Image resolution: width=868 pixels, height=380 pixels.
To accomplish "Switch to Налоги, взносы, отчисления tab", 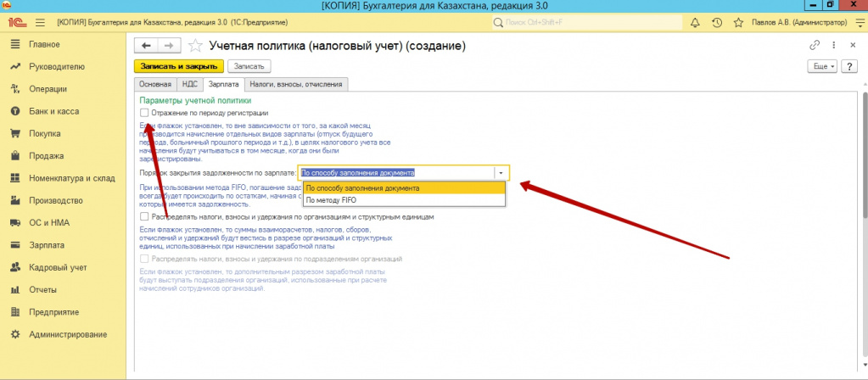I will (296, 85).
